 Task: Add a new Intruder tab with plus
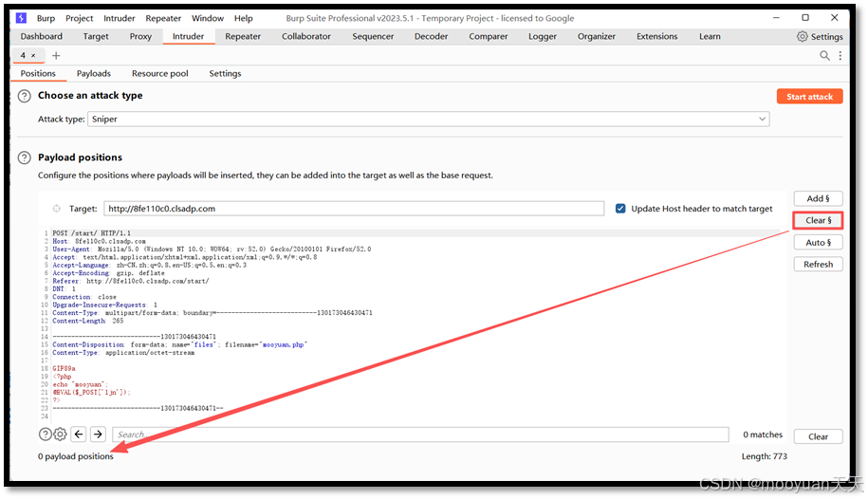click(x=56, y=55)
